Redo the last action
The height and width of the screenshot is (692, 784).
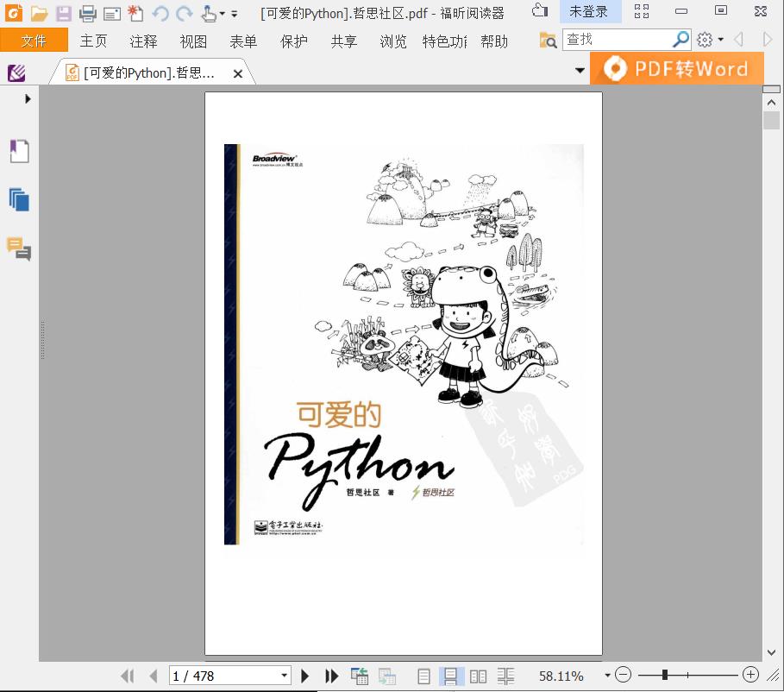(x=185, y=14)
